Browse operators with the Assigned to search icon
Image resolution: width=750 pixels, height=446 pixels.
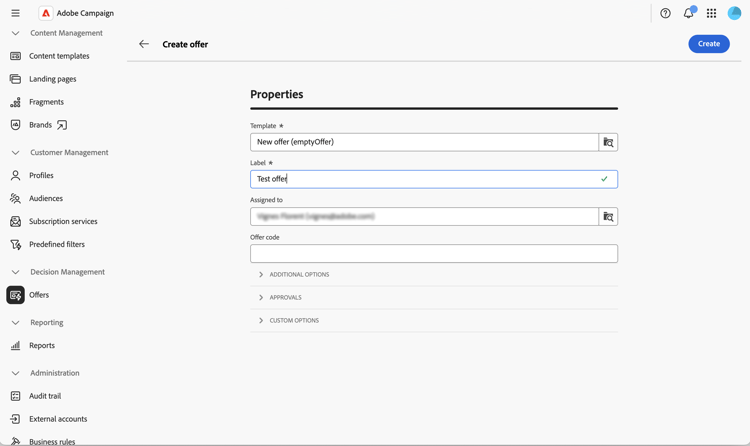click(608, 217)
